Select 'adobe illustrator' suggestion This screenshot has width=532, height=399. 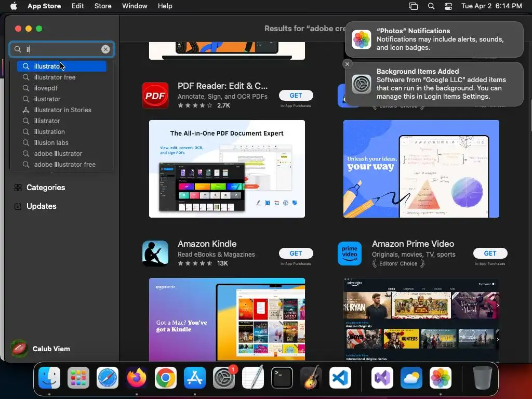tap(62, 153)
